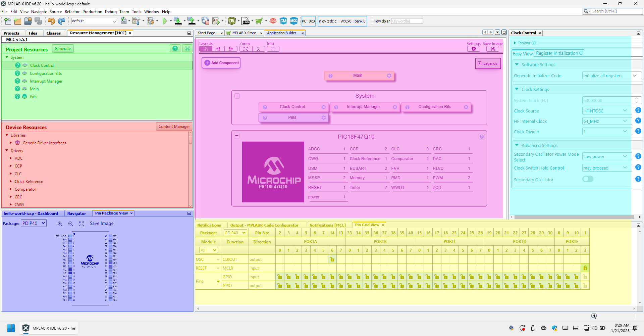Click the zoom to fit icon in Application Builder
This screenshot has width=644, height=336.
(x=246, y=49)
